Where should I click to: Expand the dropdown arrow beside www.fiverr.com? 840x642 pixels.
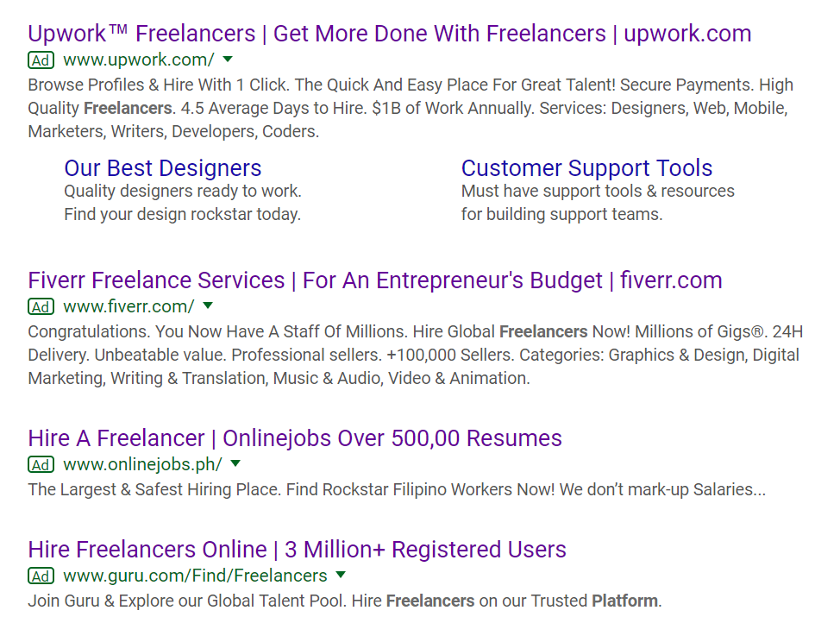(208, 305)
